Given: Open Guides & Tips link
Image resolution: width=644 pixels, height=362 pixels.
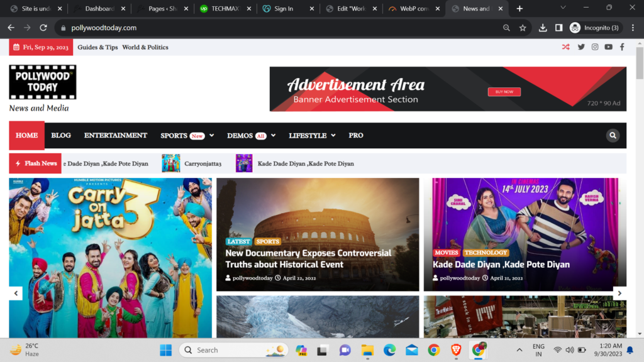Looking at the screenshot, I should tap(97, 47).
